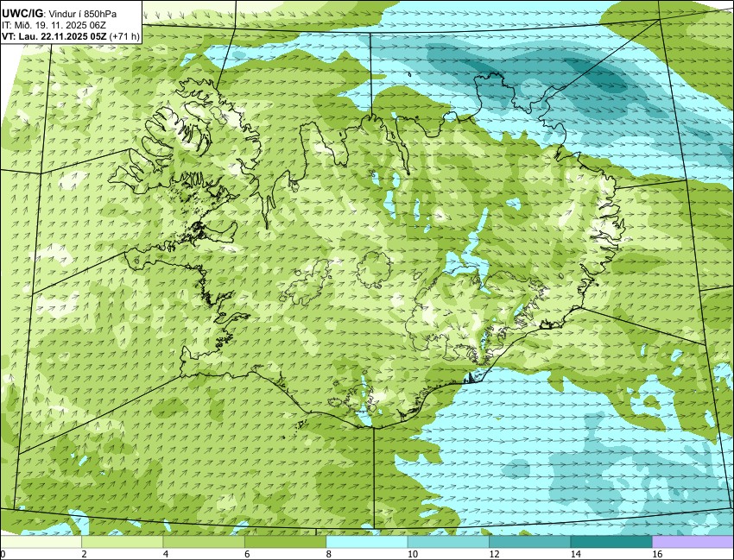Click the IT: Mið. 19. 11. 2025 06Z line
The image size is (734, 560).
(54, 26)
